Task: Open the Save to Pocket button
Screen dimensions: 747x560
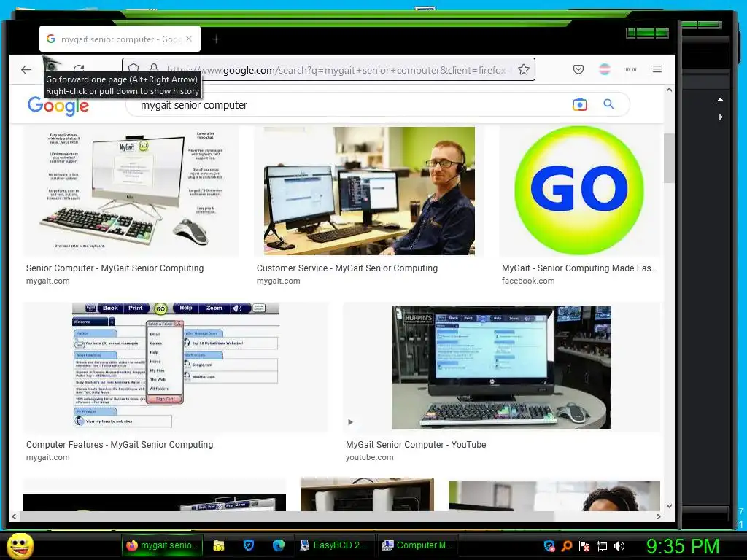Action: (x=578, y=69)
